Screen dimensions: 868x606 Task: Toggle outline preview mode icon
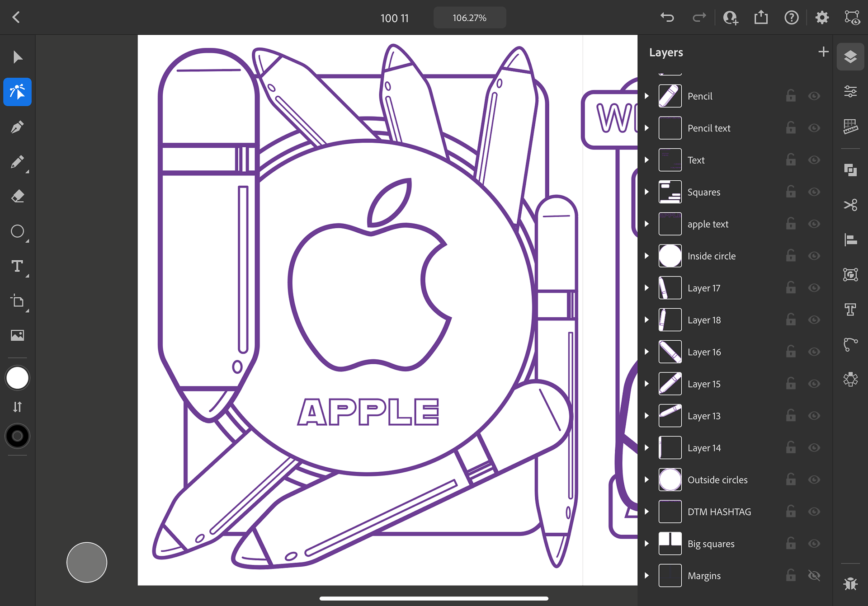852,18
